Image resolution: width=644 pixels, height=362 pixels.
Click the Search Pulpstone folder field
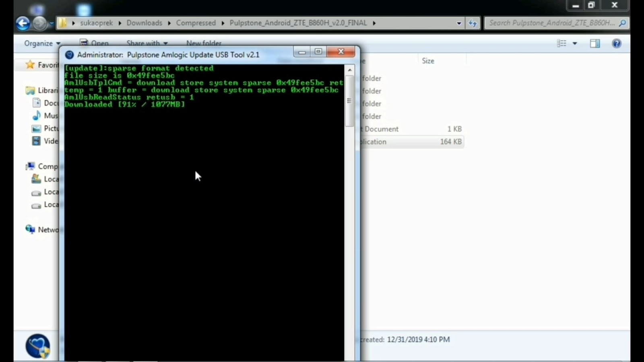pyautogui.click(x=556, y=23)
